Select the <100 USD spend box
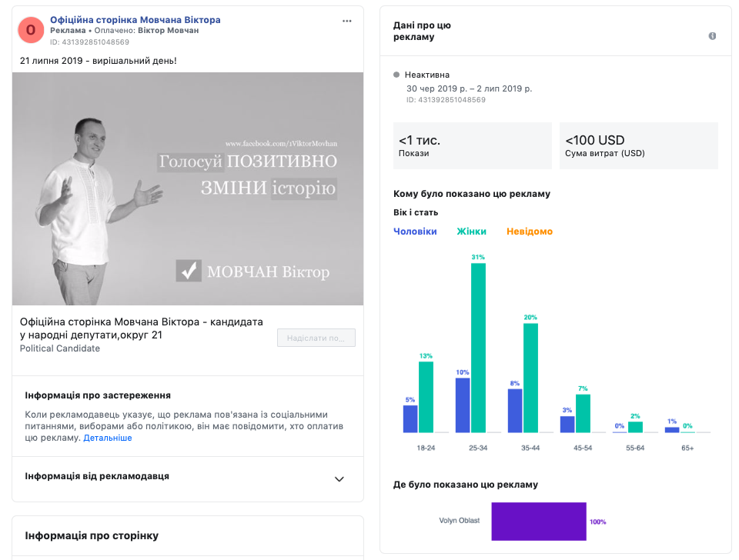This screenshot has height=560, width=739. pyautogui.click(x=638, y=145)
